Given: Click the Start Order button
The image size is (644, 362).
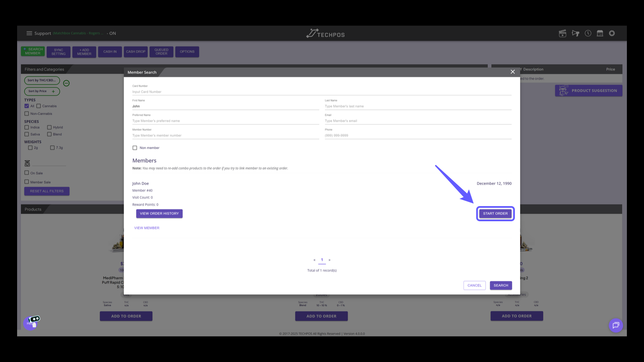Looking at the screenshot, I should [495, 214].
